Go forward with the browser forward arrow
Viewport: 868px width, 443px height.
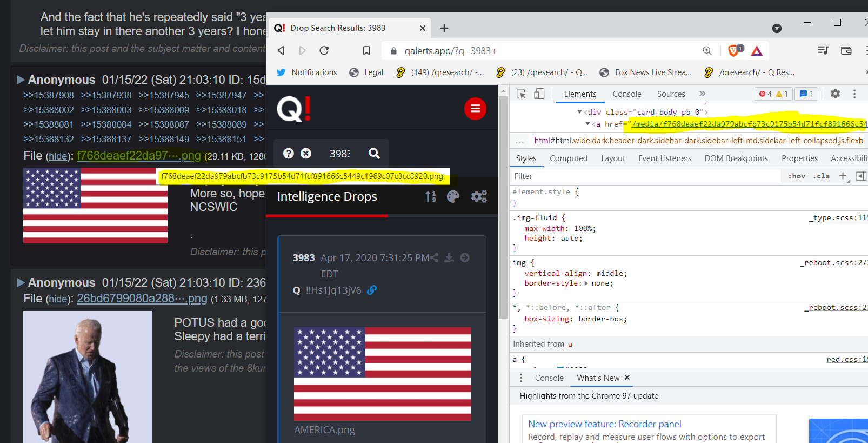click(303, 50)
